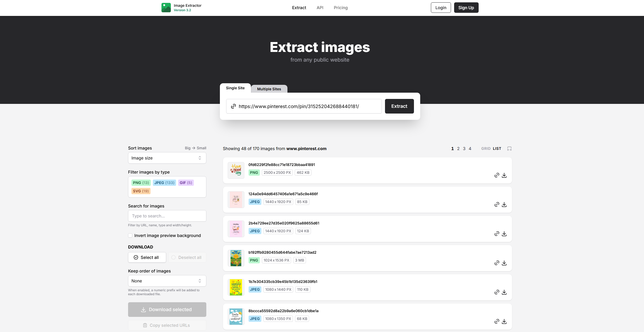Copy link of the first PNG image

click(x=497, y=175)
